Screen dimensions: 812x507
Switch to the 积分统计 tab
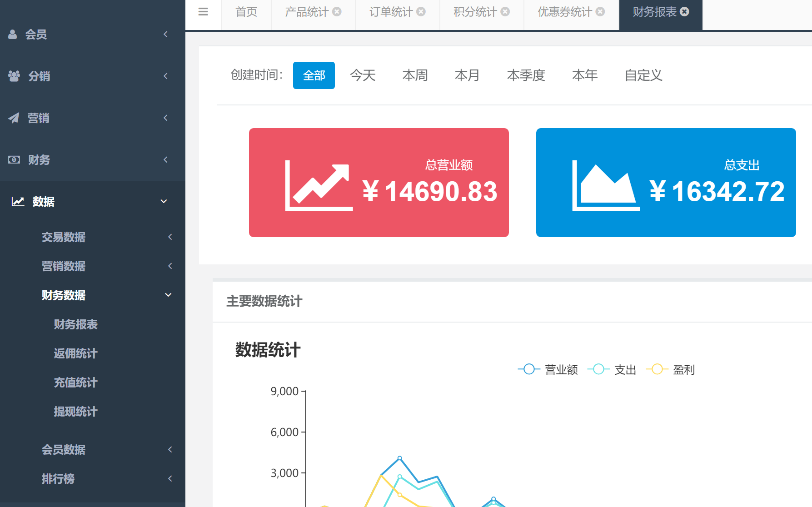pos(475,12)
